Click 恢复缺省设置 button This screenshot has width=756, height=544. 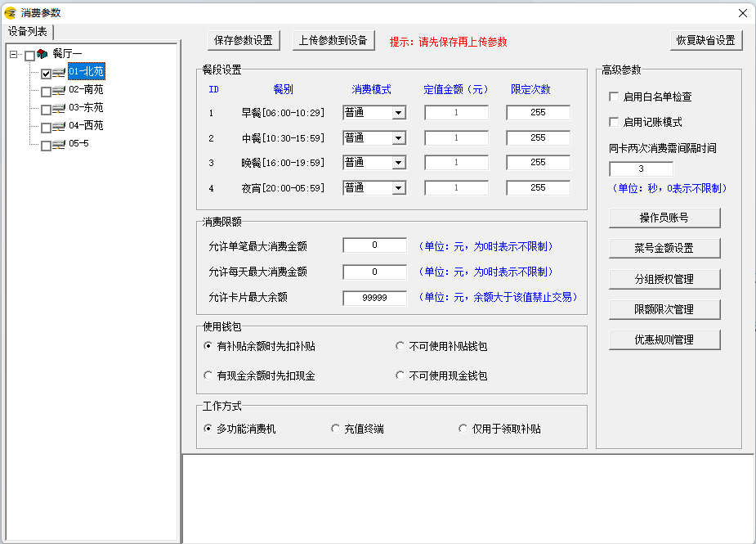(x=706, y=40)
